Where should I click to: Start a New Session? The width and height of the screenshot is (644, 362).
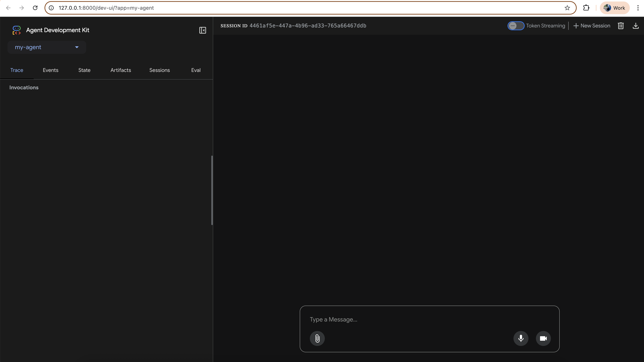591,26
